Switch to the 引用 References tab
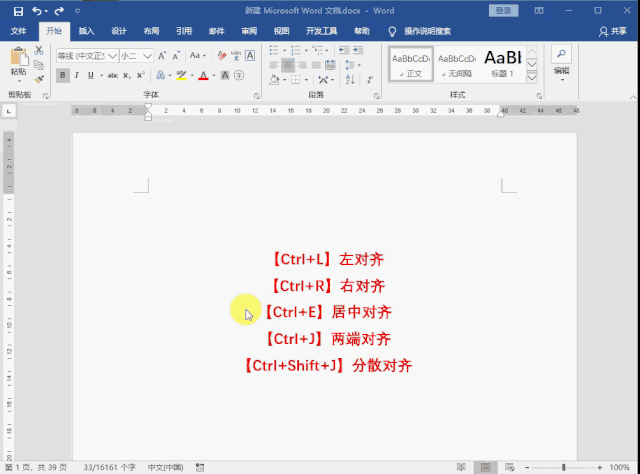 184,31
